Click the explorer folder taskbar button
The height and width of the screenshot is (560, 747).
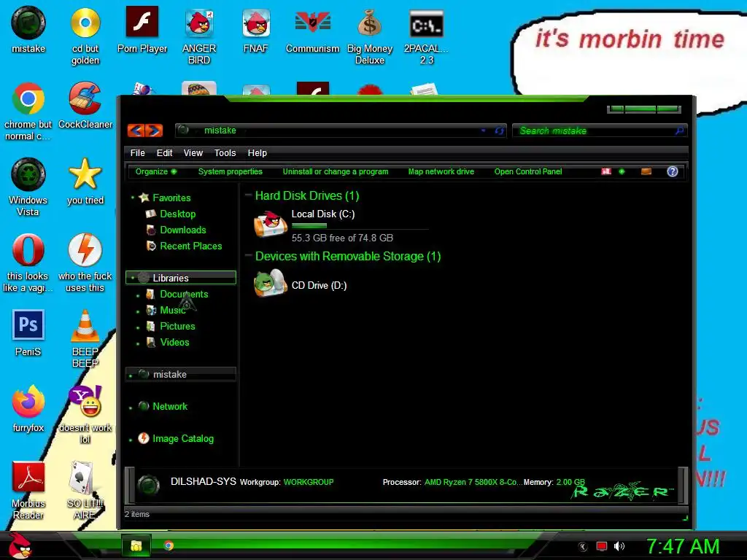click(x=136, y=545)
